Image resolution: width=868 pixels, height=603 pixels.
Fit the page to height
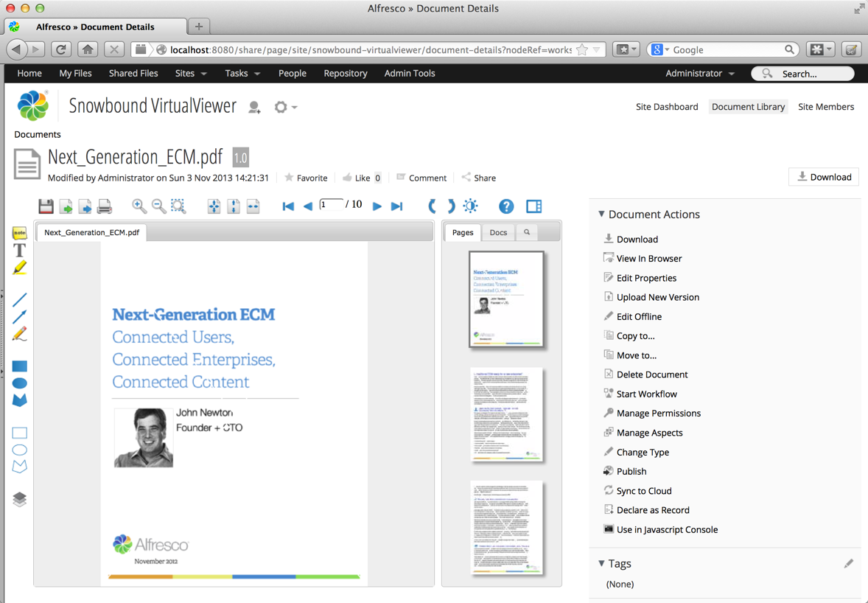coord(234,206)
